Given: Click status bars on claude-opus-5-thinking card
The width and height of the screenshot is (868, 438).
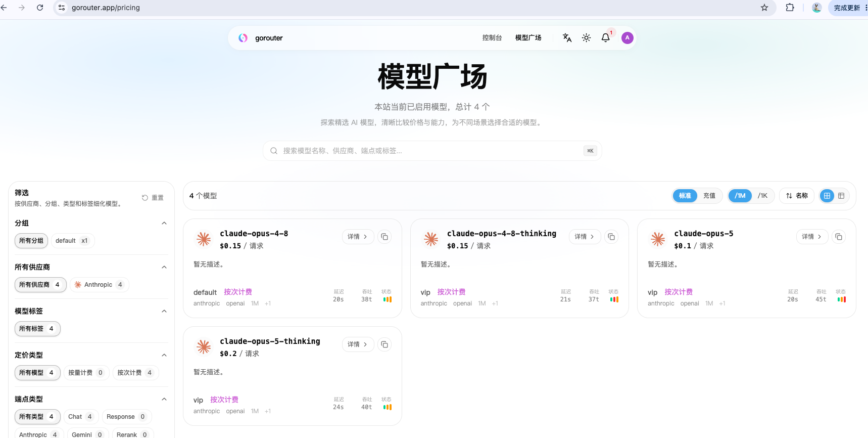Looking at the screenshot, I should [x=388, y=407].
